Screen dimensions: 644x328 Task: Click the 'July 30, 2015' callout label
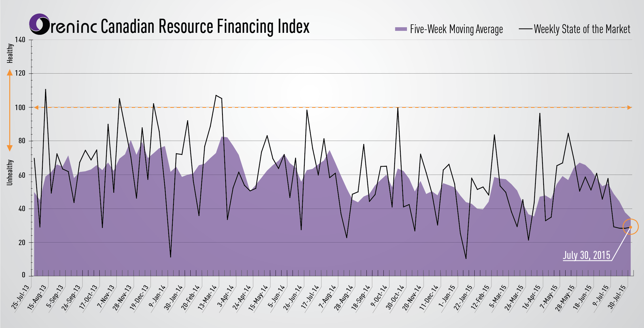587,255
